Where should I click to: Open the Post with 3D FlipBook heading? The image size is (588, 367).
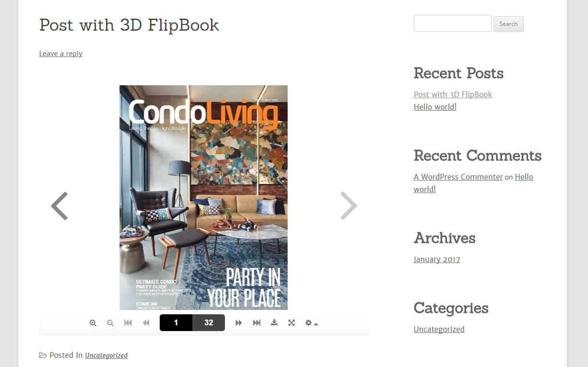coord(129,25)
